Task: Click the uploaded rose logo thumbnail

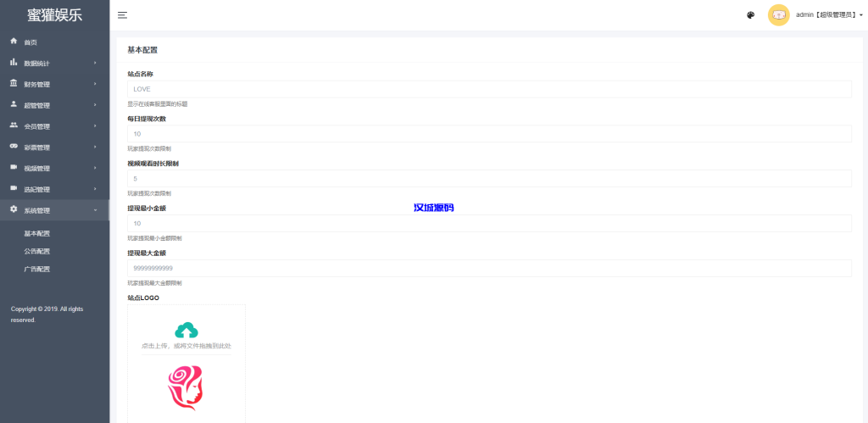Action: 186,388
